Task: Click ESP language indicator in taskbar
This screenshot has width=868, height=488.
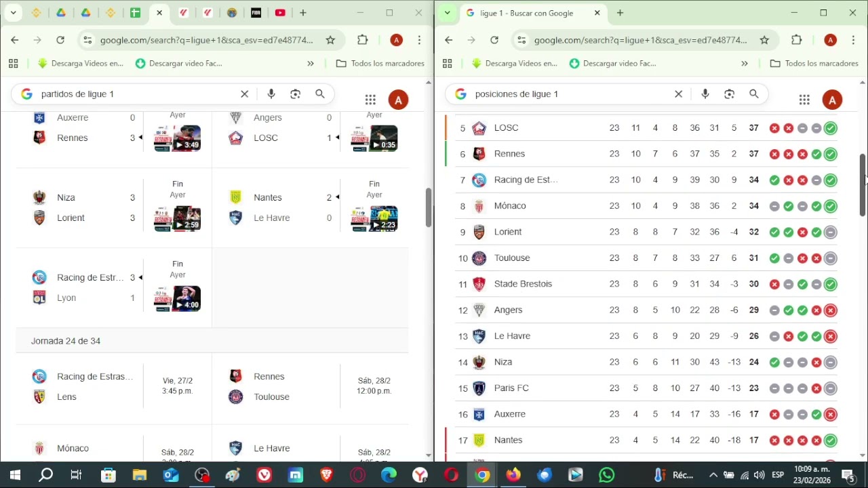Action: (x=778, y=475)
